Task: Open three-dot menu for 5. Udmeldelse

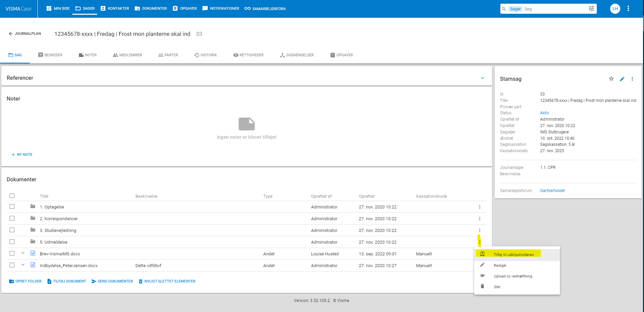Action: point(480,242)
